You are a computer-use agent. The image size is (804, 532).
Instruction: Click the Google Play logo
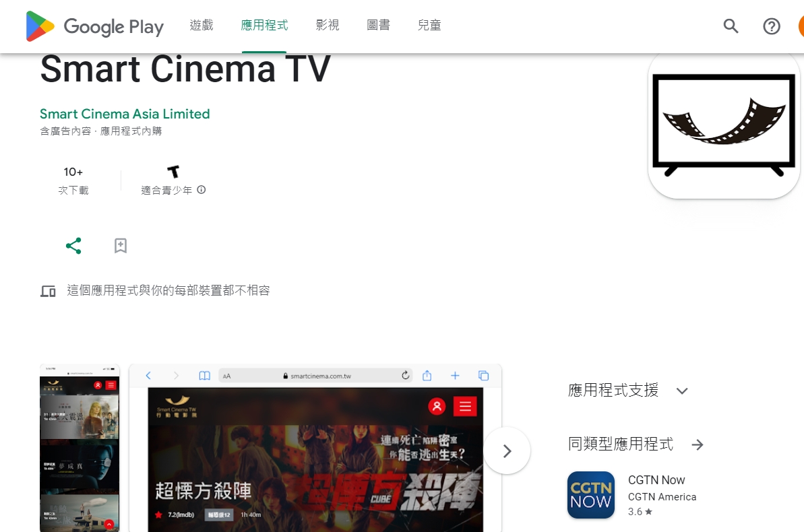pos(95,26)
